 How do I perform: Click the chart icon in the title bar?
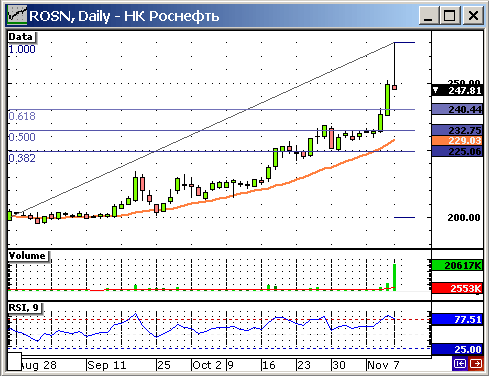pyautogui.click(x=17, y=15)
